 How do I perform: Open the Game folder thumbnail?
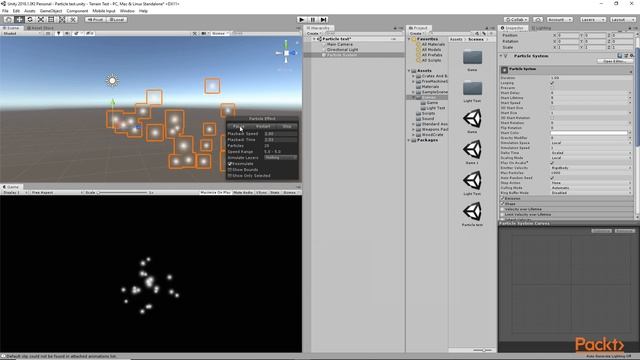(472, 57)
